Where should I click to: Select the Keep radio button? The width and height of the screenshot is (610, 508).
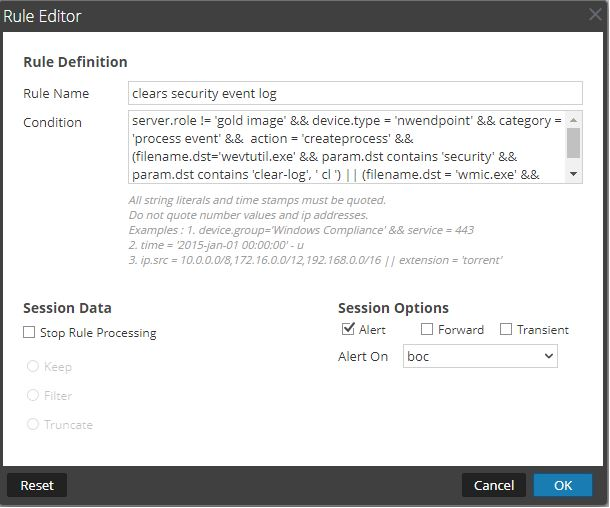pos(32,367)
